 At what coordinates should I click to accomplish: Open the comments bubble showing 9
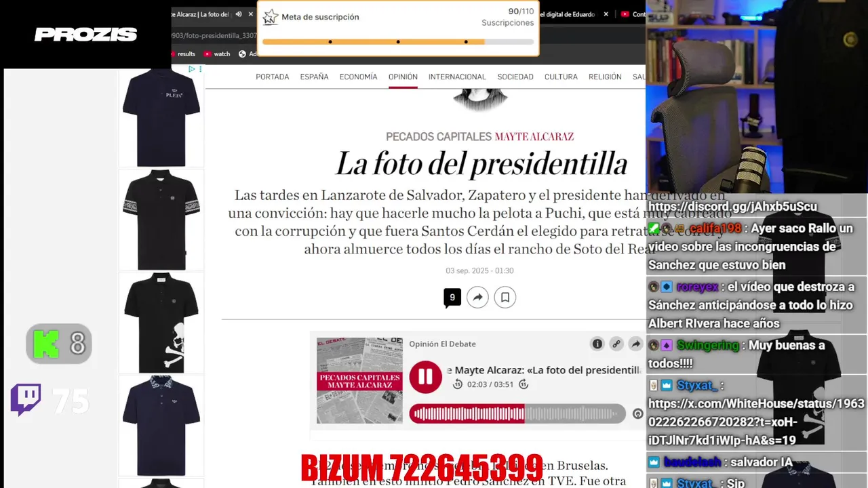point(452,297)
